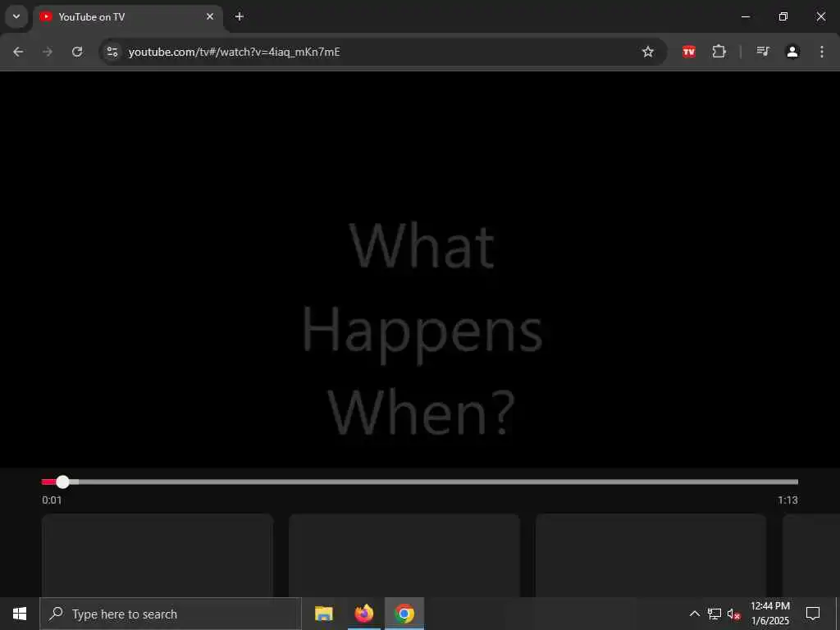Viewport: 840px width, 630px height.
Task: Open the Chrome three-dot menu
Action: [822, 52]
